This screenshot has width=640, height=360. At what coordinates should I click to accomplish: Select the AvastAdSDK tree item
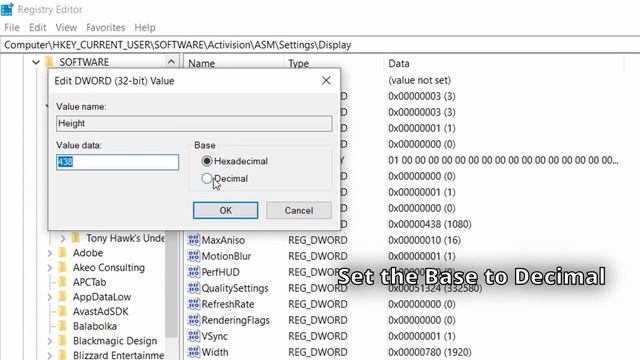point(101,311)
